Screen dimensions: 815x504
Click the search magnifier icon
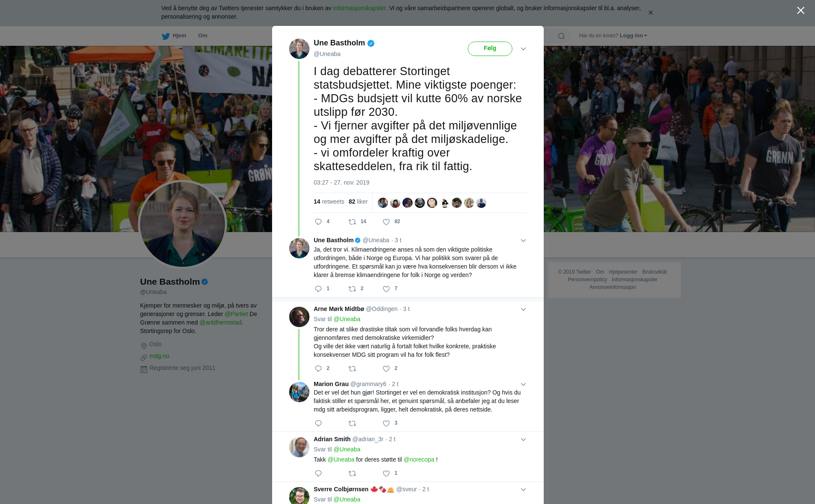pos(562,36)
